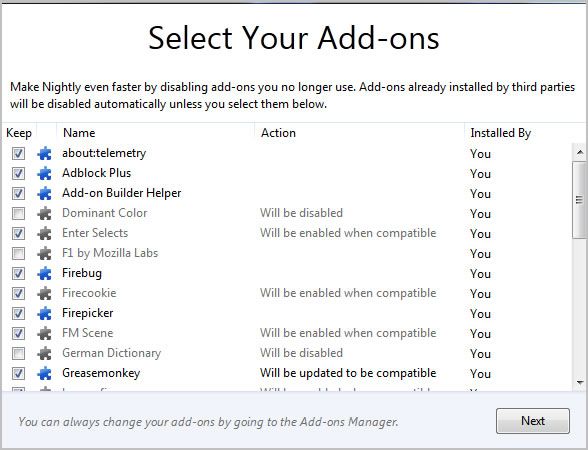588x450 pixels.
Task: Click the Firebug blue puzzle icon
Action: 44,273
